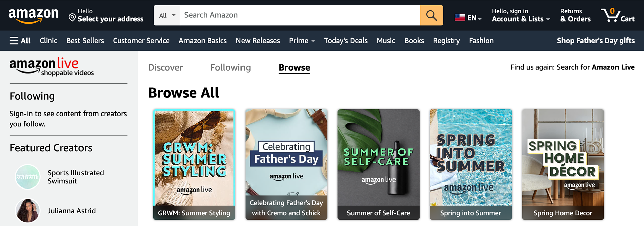Screen dimensions: 644x226
Task: Open Sports Illustrated Swimsuit creator avatar
Action: (x=28, y=177)
